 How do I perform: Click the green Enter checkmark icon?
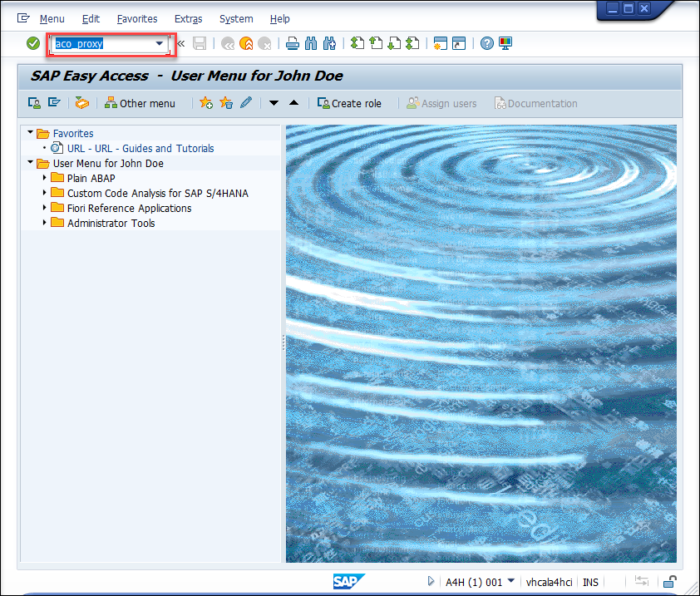point(33,43)
